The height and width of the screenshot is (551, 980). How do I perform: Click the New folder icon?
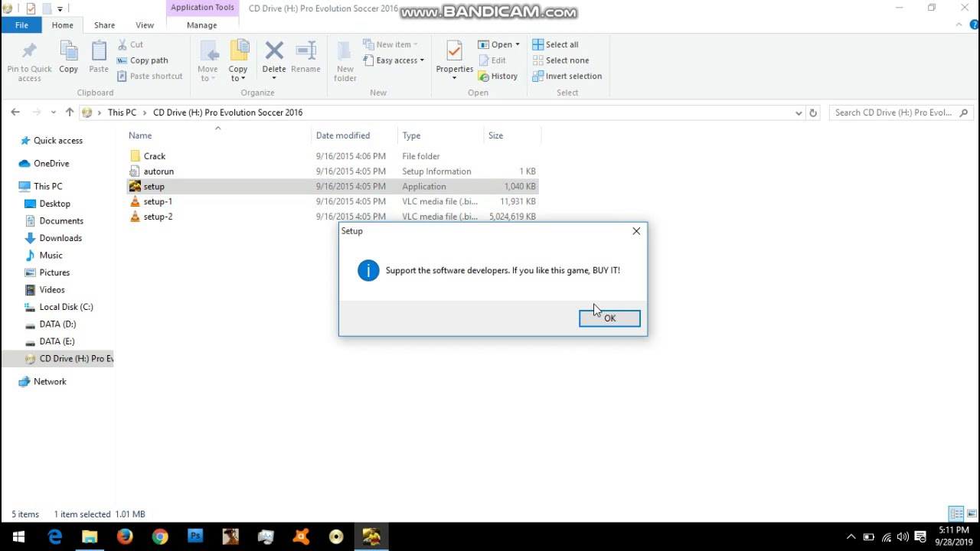click(345, 51)
